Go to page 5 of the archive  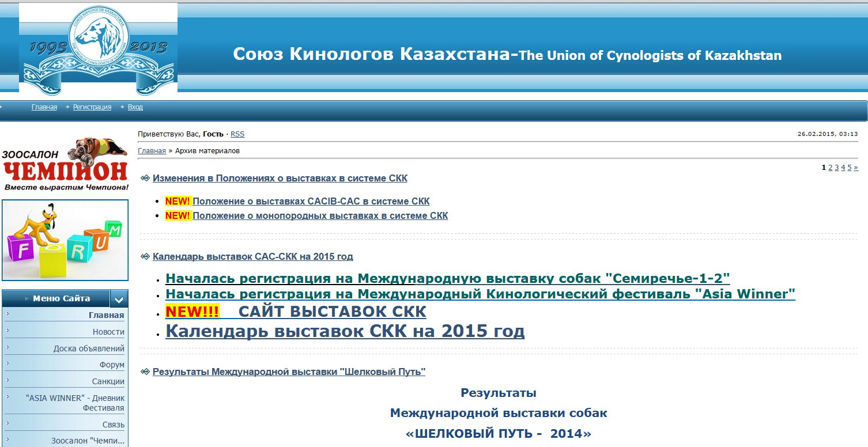pos(849,168)
